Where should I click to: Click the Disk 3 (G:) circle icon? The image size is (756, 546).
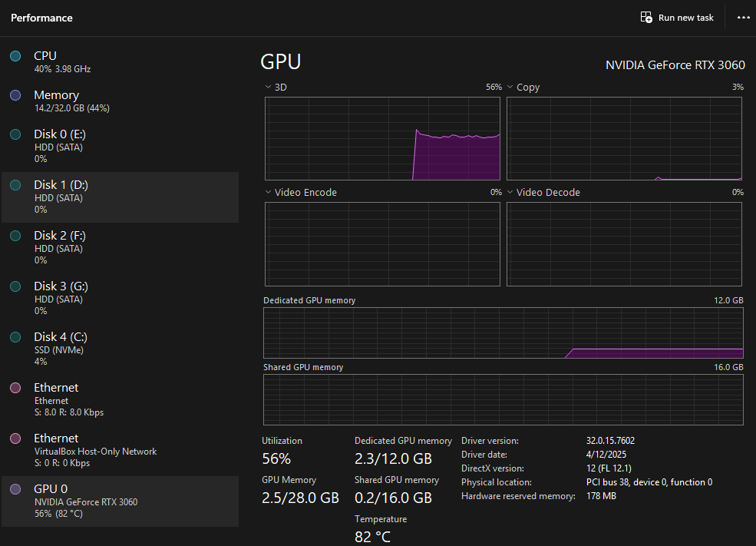(15, 286)
